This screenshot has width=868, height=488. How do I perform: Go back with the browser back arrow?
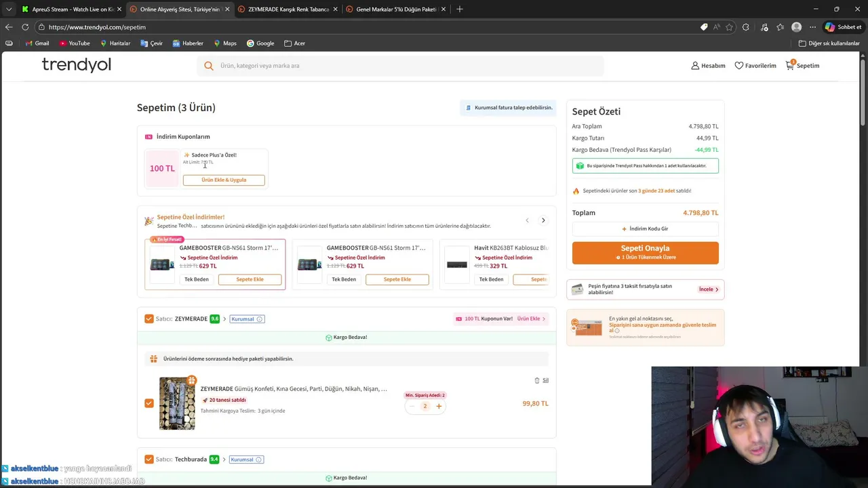pos(8,27)
